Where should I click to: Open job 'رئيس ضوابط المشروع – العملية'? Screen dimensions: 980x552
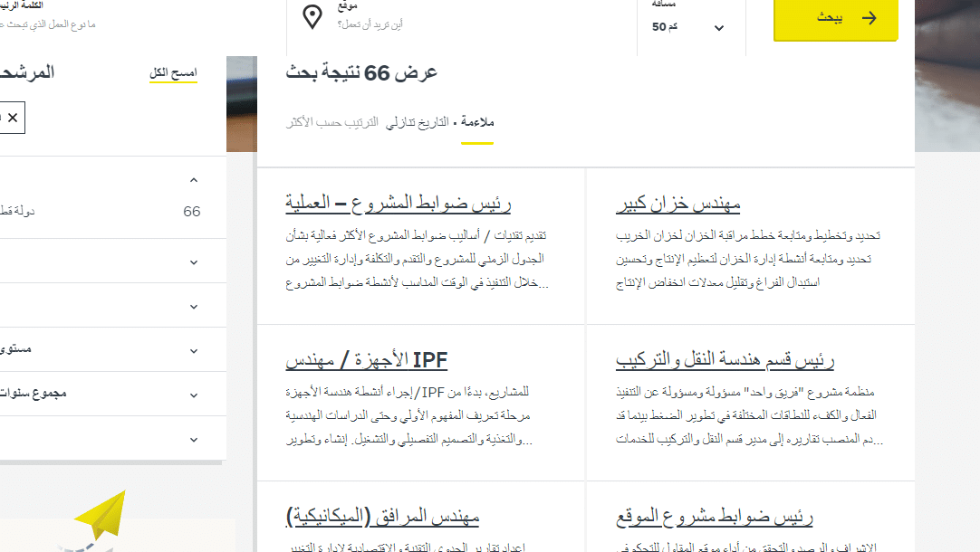[x=399, y=204]
